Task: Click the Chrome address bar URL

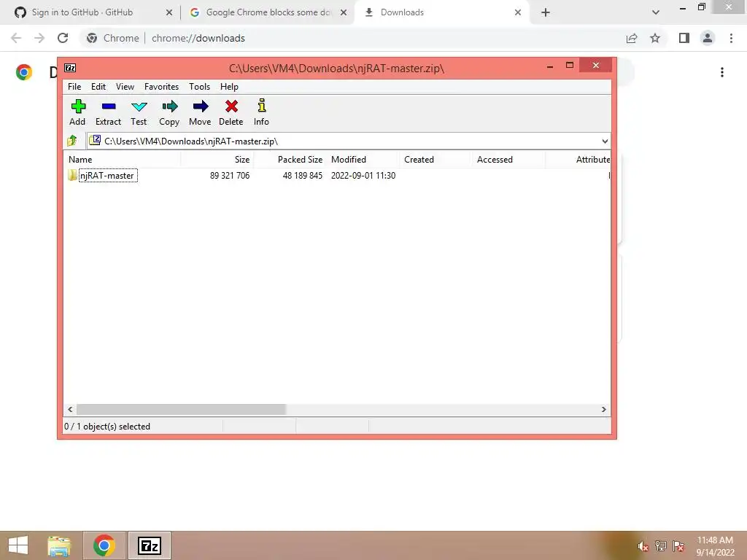Action: [198, 38]
